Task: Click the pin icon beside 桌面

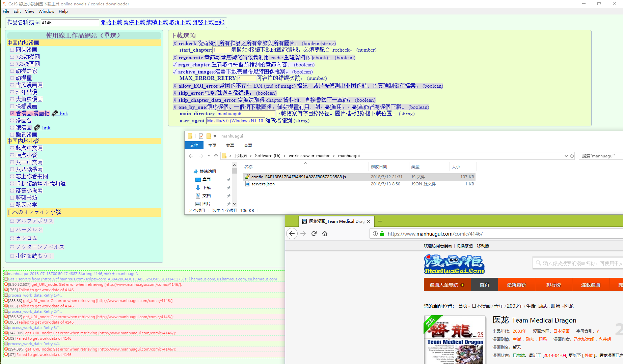Action: (228, 179)
